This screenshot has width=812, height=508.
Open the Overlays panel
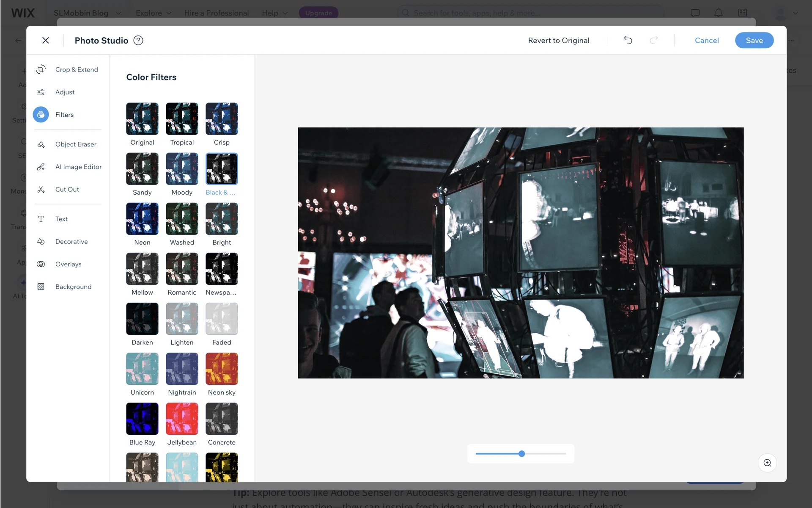[68, 264]
